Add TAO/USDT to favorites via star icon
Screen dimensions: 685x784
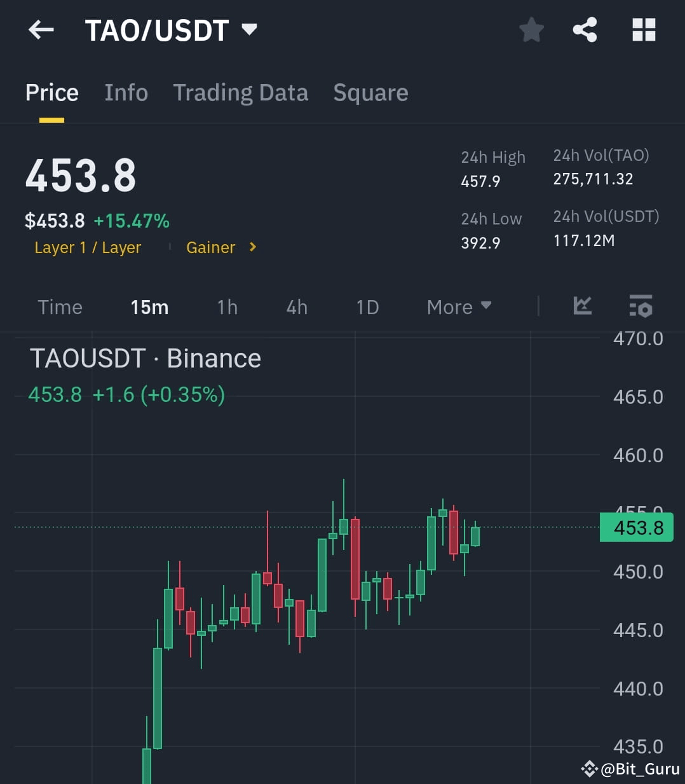(x=531, y=29)
